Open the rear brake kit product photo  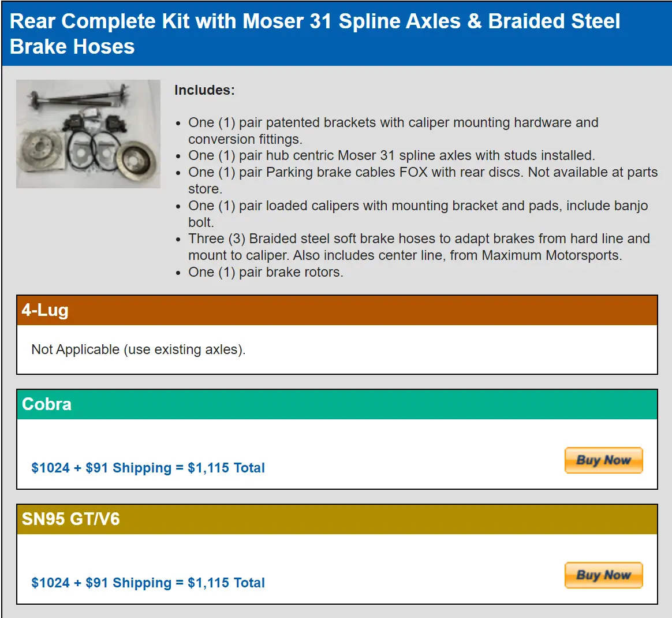(x=88, y=134)
